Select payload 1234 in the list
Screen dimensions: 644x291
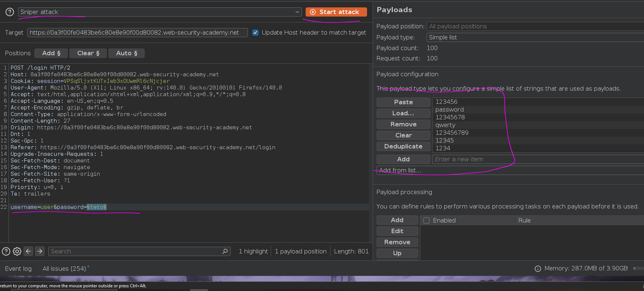coord(538,148)
